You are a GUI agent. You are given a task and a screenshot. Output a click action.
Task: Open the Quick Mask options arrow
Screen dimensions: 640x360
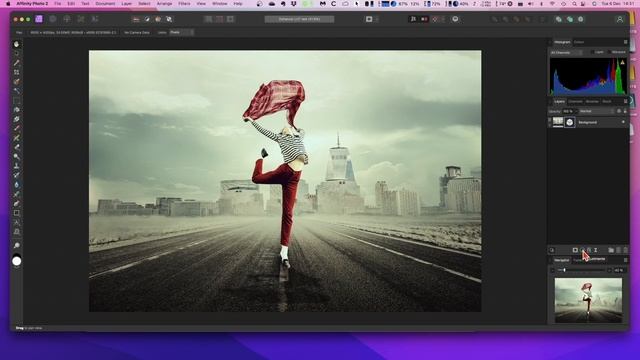pyautogui.click(x=376, y=19)
